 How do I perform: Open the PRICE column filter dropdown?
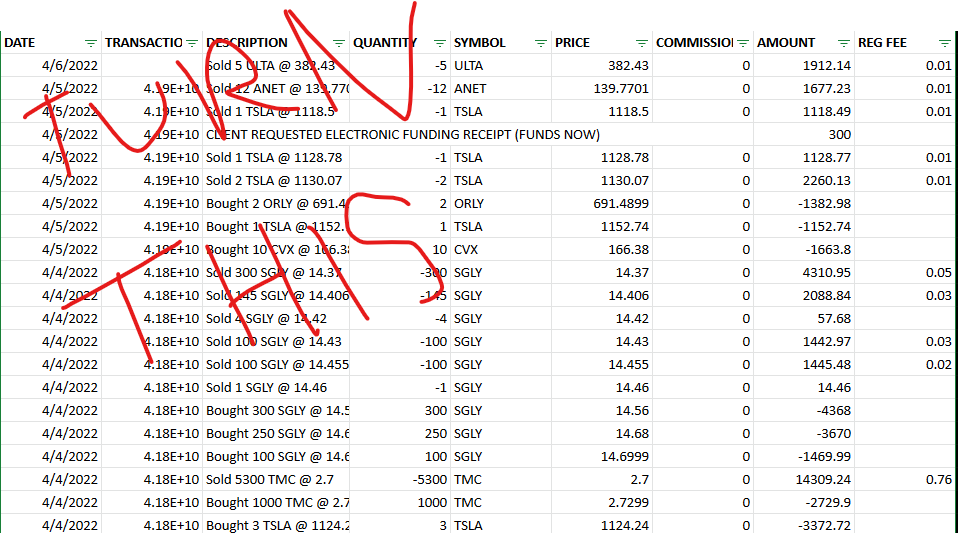click(x=642, y=43)
